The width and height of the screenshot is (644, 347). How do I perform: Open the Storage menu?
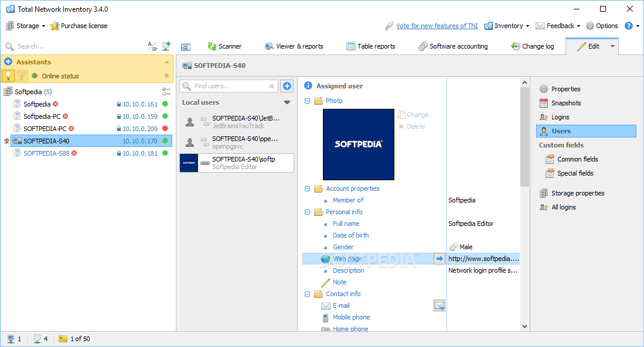[25, 26]
